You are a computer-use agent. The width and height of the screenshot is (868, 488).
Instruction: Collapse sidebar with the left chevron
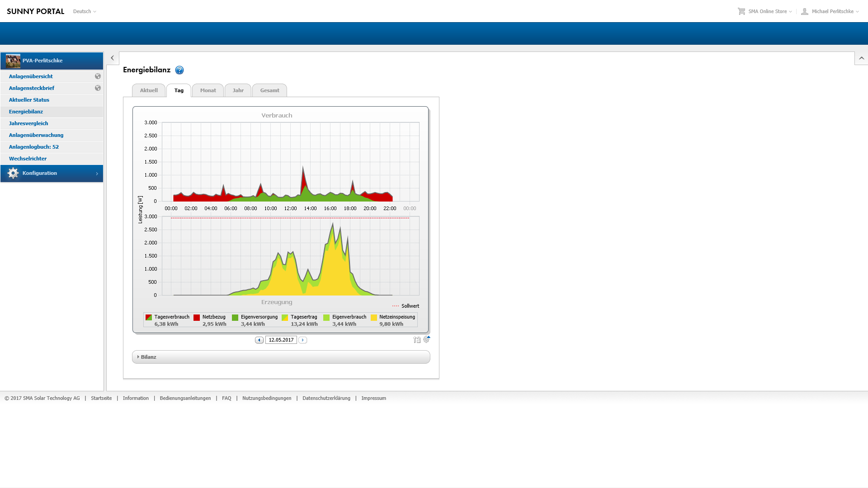coord(113,58)
